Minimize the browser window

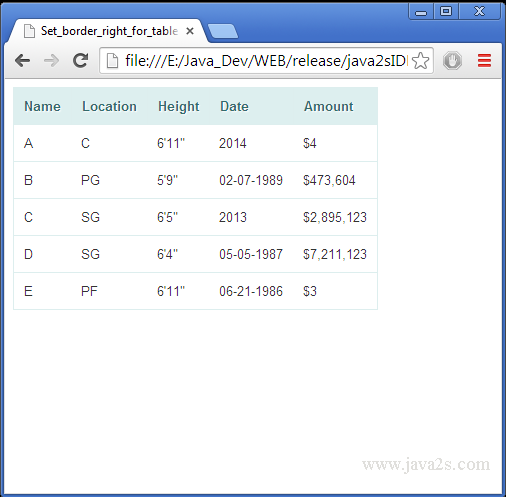click(421, 12)
